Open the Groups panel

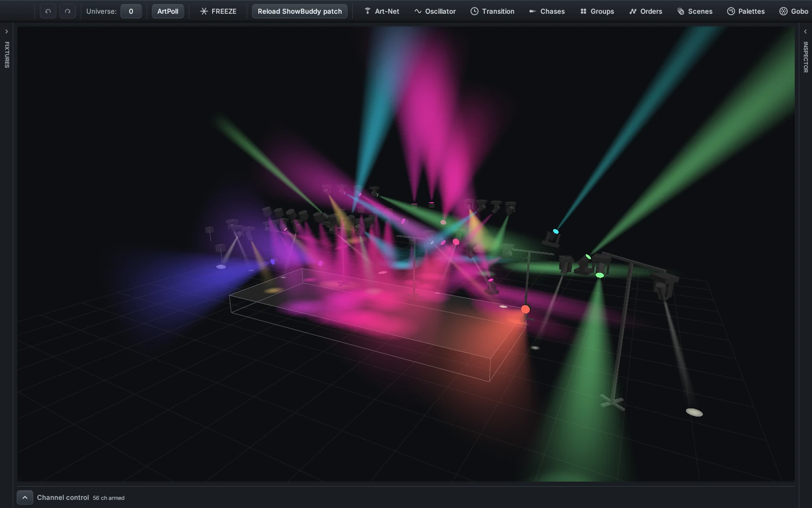pos(597,11)
